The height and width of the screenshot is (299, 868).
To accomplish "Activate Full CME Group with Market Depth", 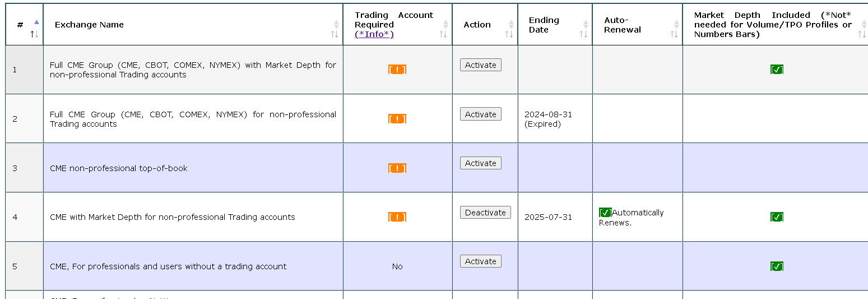I will pos(481,65).
